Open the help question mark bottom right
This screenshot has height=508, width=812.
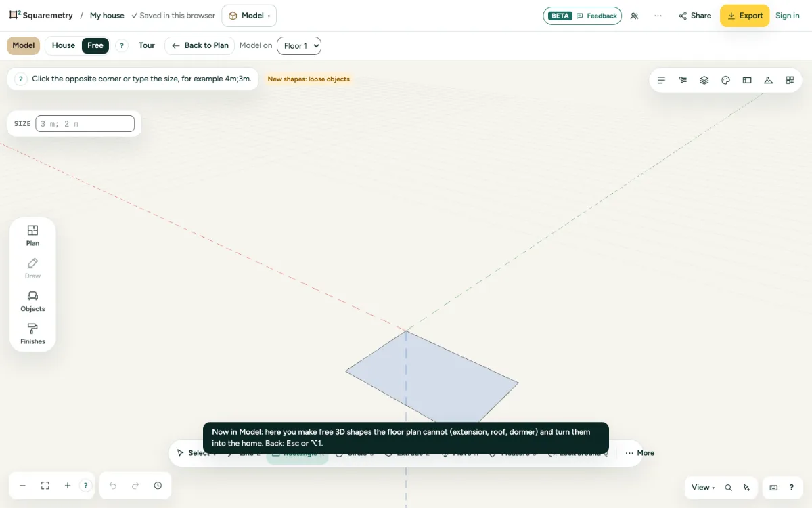[x=791, y=488]
